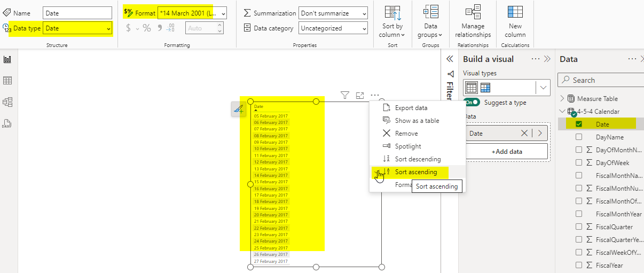Click the Name input field

point(77,13)
